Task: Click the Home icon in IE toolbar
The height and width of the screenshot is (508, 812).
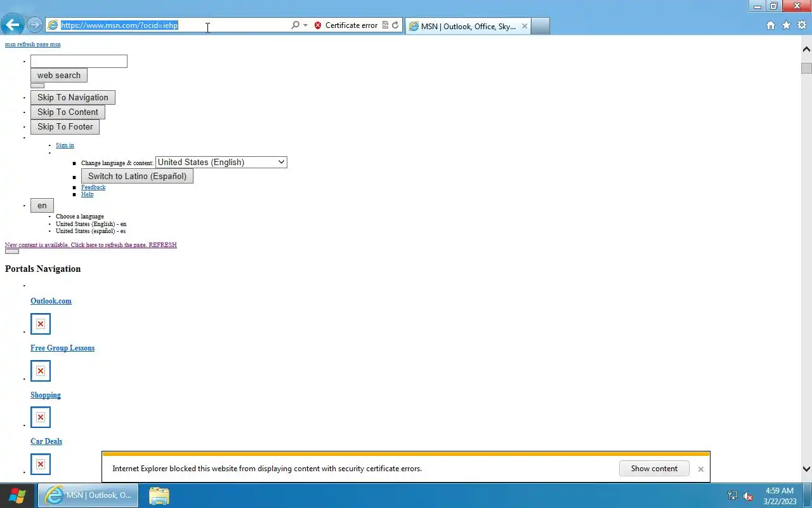Action: point(771,25)
